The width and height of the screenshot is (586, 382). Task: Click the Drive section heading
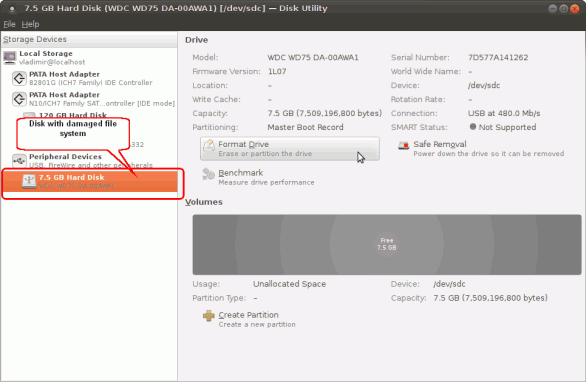click(x=197, y=40)
